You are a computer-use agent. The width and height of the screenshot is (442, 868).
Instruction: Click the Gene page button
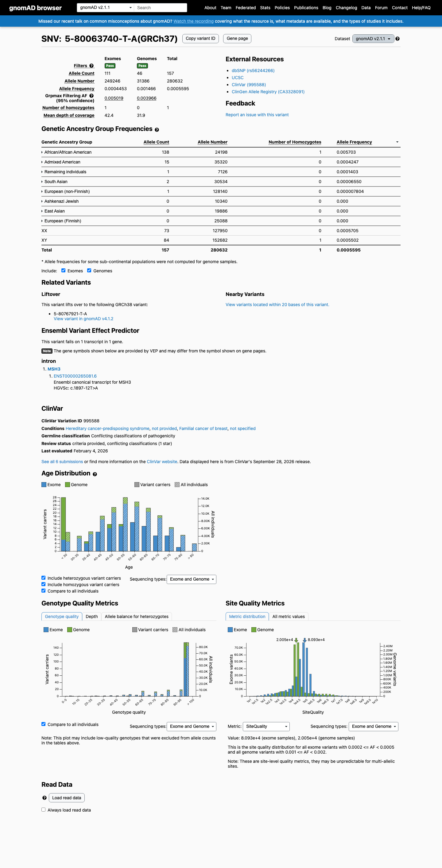coord(237,38)
